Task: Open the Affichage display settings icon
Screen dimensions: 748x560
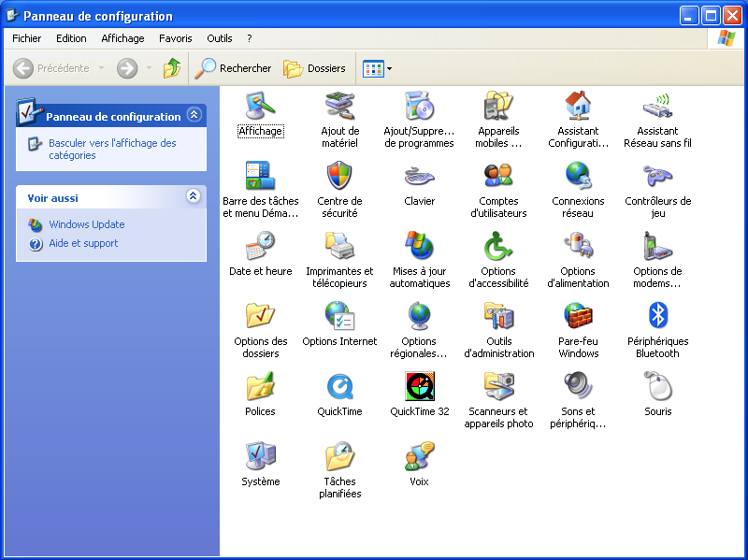Action: click(260, 106)
